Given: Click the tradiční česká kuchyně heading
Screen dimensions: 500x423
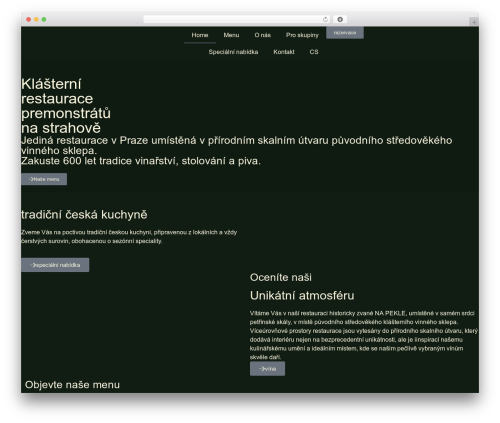Looking at the screenshot, I should (84, 215).
